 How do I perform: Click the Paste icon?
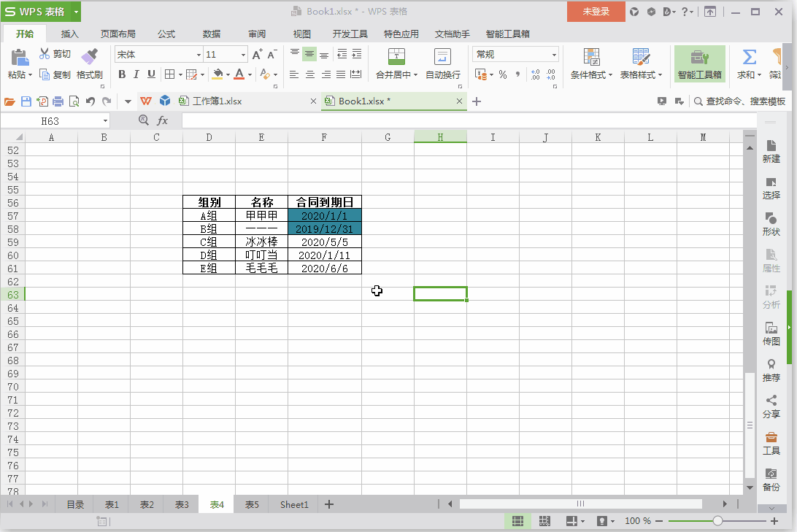19,58
